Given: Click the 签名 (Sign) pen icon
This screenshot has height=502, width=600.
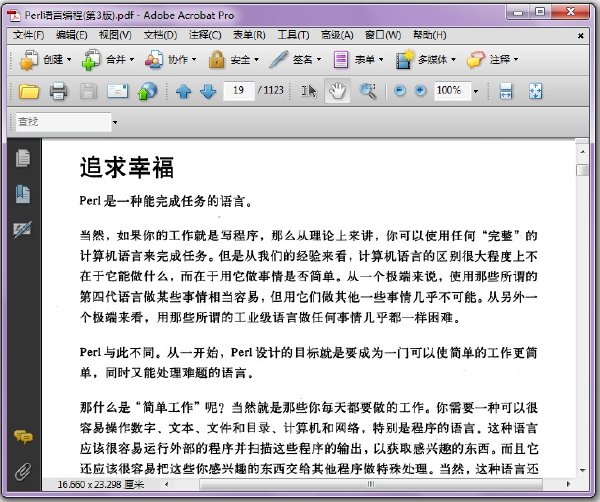Looking at the screenshot, I should 279,60.
